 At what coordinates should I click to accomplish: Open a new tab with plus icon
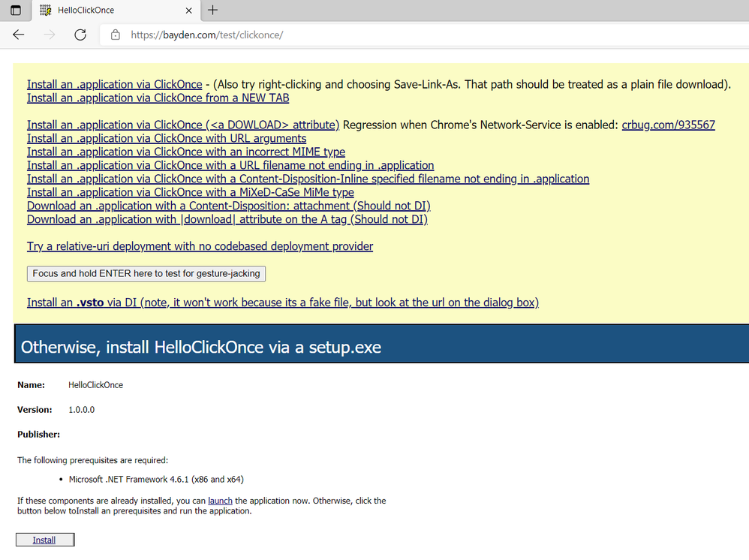click(213, 10)
